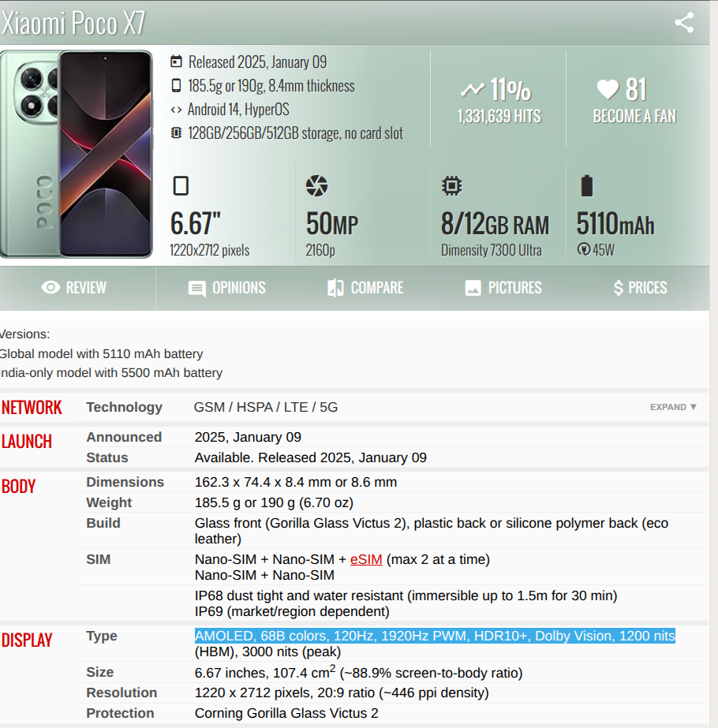Click the heart Become a Fan icon

608,89
